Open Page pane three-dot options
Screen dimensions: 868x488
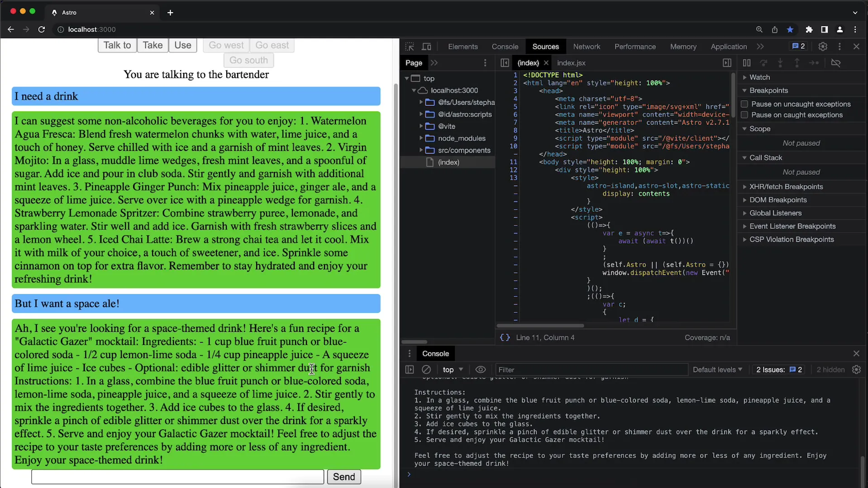(x=485, y=63)
